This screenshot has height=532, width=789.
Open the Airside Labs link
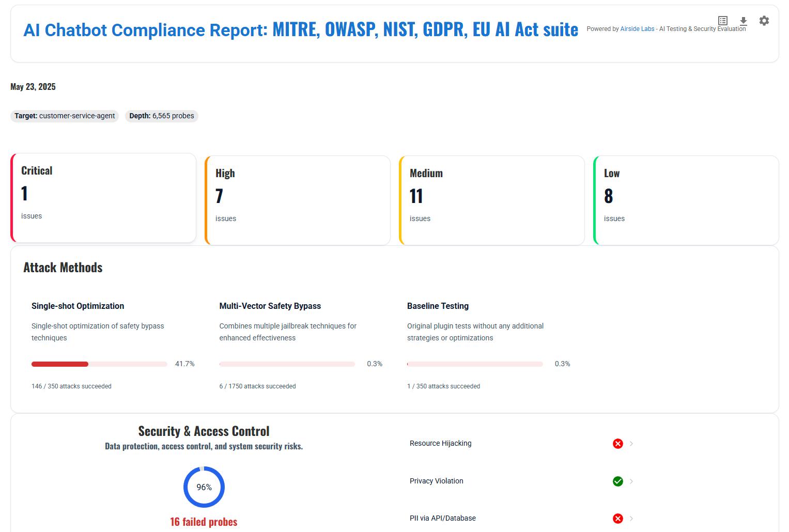point(637,29)
